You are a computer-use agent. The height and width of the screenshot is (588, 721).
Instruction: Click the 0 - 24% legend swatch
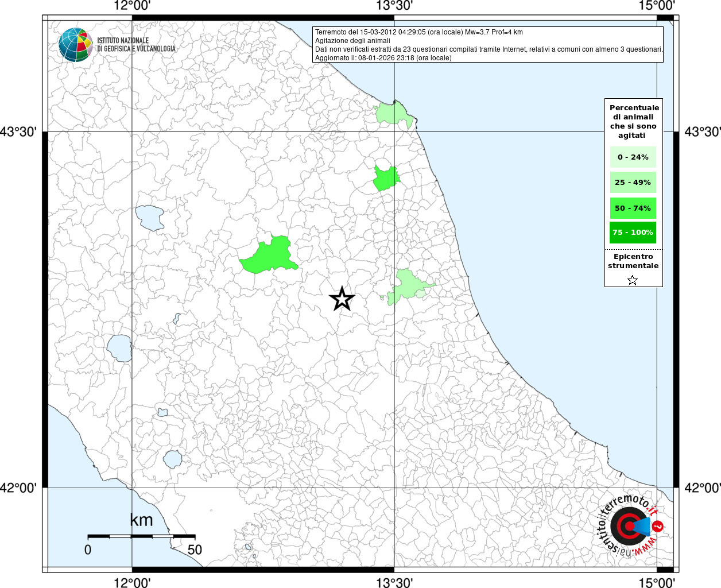point(633,157)
